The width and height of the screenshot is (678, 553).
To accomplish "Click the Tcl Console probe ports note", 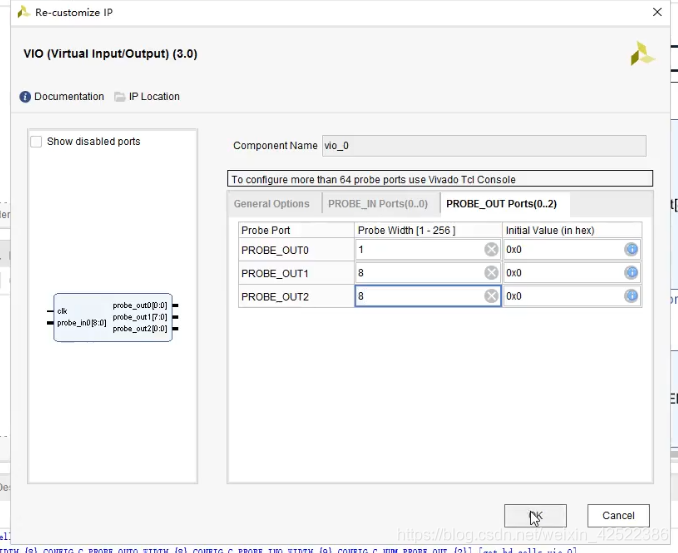I will coord(440,179).
